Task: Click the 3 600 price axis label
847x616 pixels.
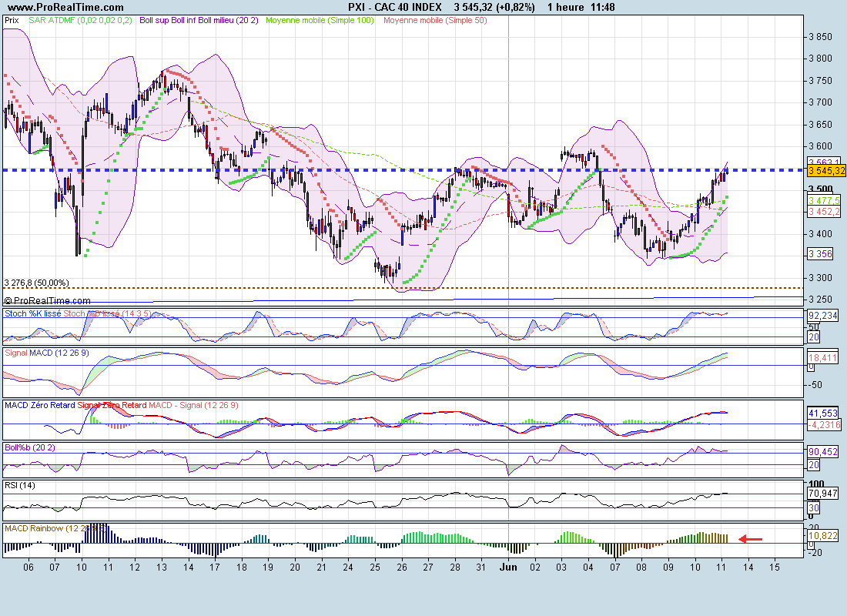Action: tap(820, 146)
